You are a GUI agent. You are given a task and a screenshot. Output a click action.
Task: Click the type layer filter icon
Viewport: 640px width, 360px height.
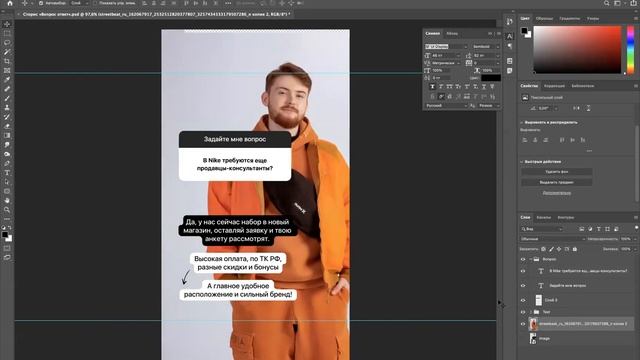click(x=599, y=229)
